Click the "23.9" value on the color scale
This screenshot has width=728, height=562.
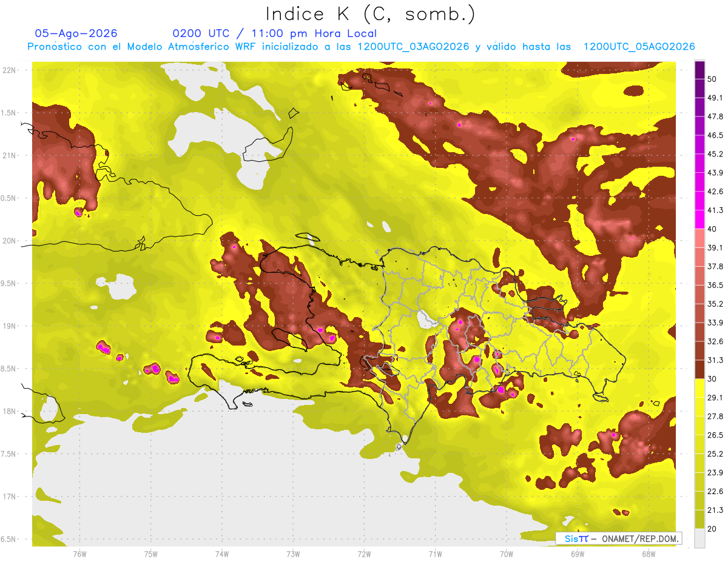point(715,473)
